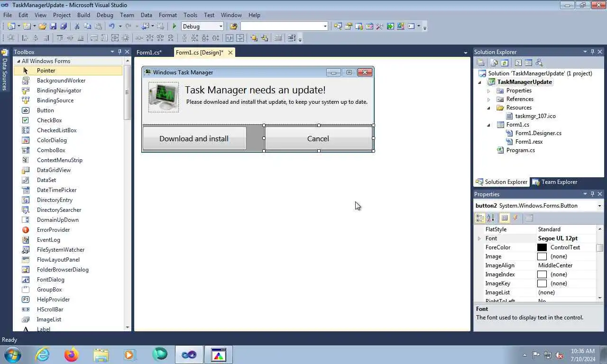This screenshot has height=364, width=607.
Task: Click the ImageKey property swatch
Action: tap(542, 283)
